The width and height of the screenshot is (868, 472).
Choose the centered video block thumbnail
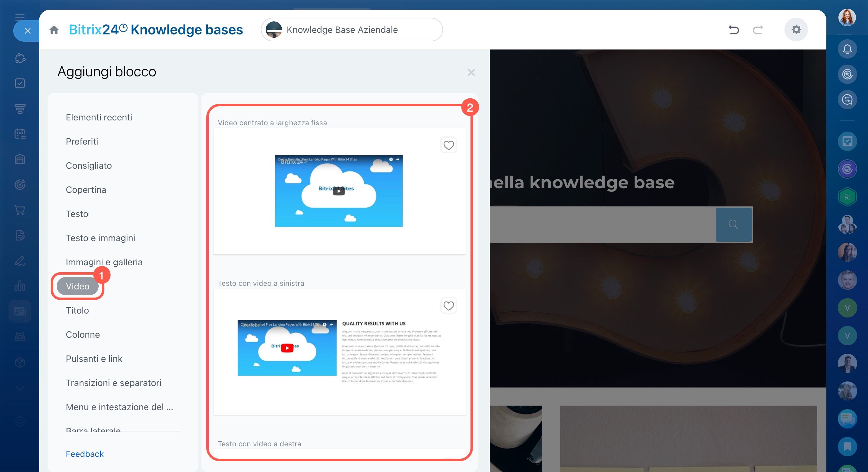[339, 191]
